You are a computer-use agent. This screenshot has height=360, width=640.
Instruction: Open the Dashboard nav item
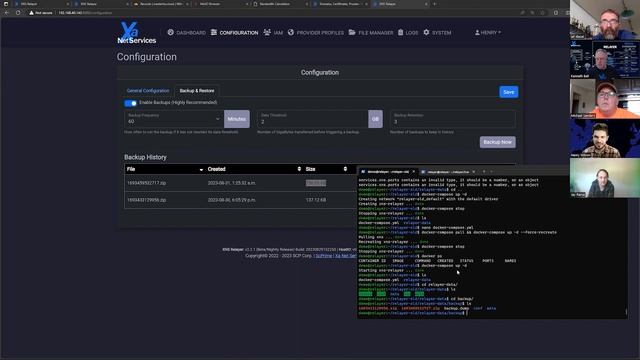187,33
